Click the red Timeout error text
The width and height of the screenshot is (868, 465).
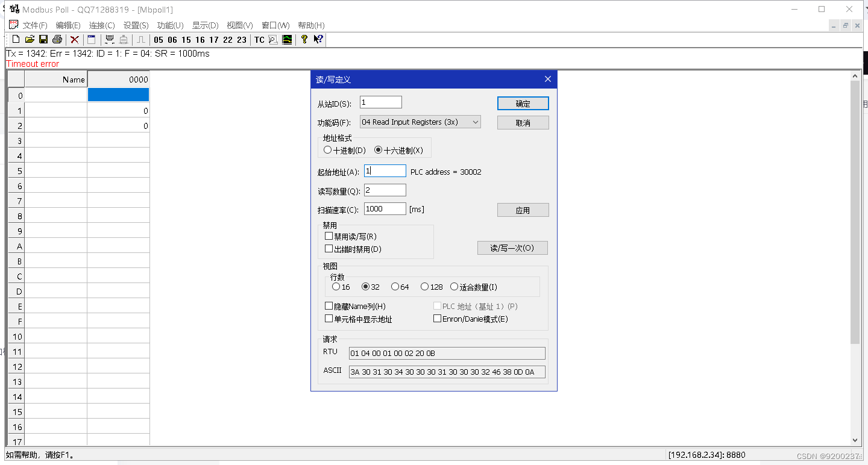coord(33,64)
